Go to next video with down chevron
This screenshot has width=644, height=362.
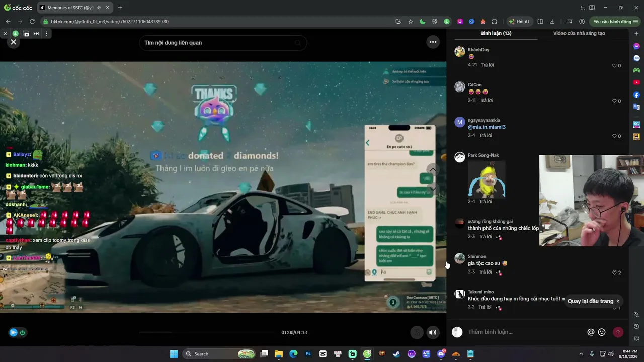coord(433,188)
